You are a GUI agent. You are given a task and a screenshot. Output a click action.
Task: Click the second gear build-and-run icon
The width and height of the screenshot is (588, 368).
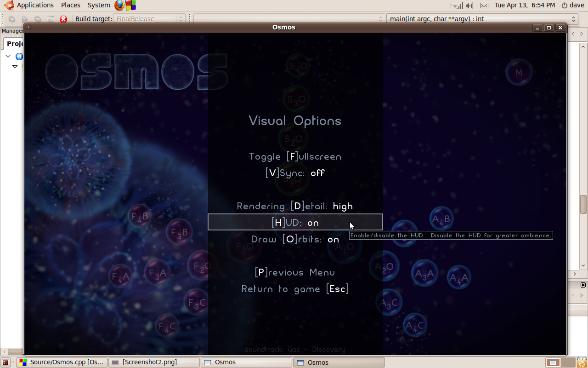pos(38,19)
